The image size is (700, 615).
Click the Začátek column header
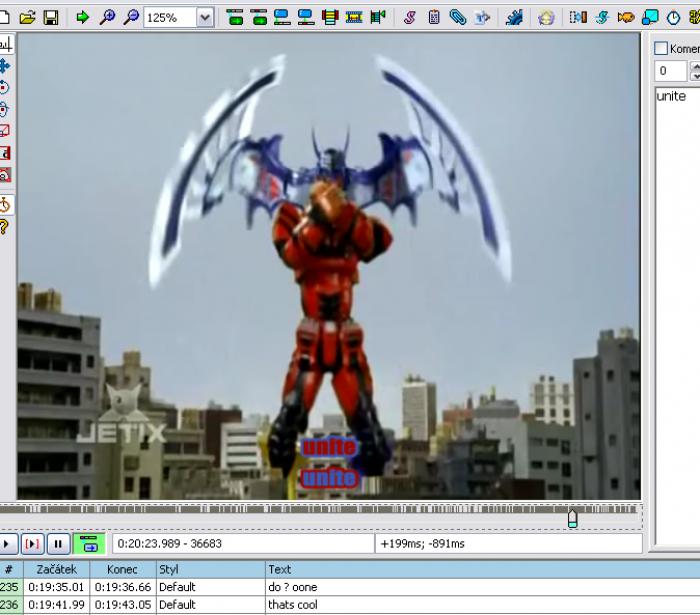point(56,569)
